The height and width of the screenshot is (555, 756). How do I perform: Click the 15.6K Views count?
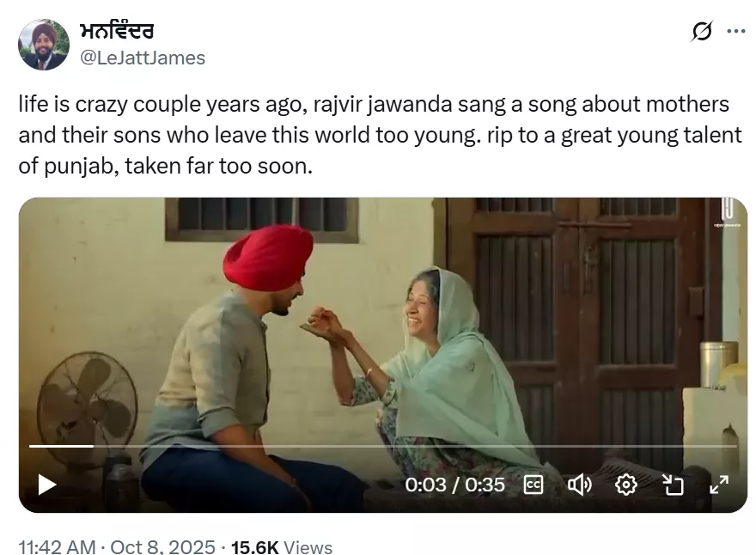tap(282, 547)
